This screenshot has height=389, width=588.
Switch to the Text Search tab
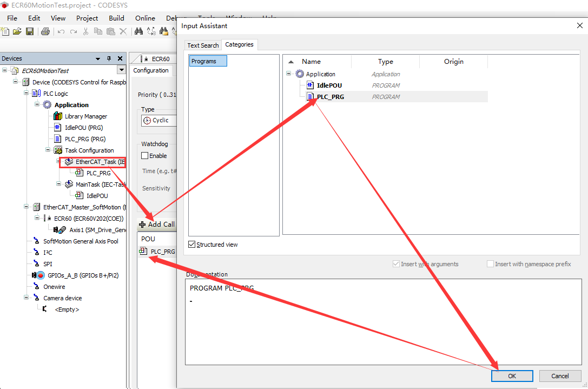(203, 45)
